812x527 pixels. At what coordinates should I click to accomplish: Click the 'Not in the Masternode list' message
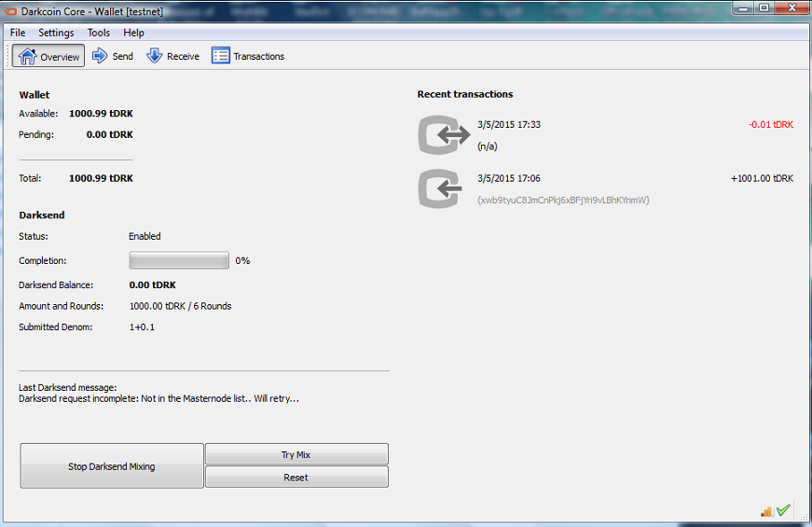click(x=159, y=398)
